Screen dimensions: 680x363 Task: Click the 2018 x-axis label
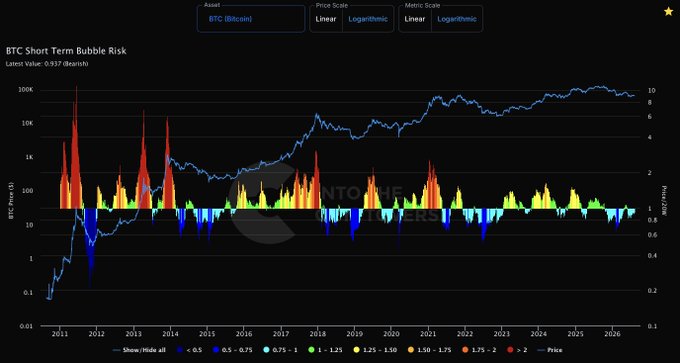(x=317, y=334)
